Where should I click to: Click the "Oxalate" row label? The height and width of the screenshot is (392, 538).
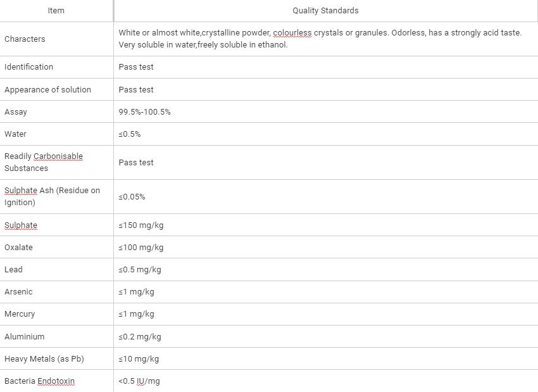[18, 248]
